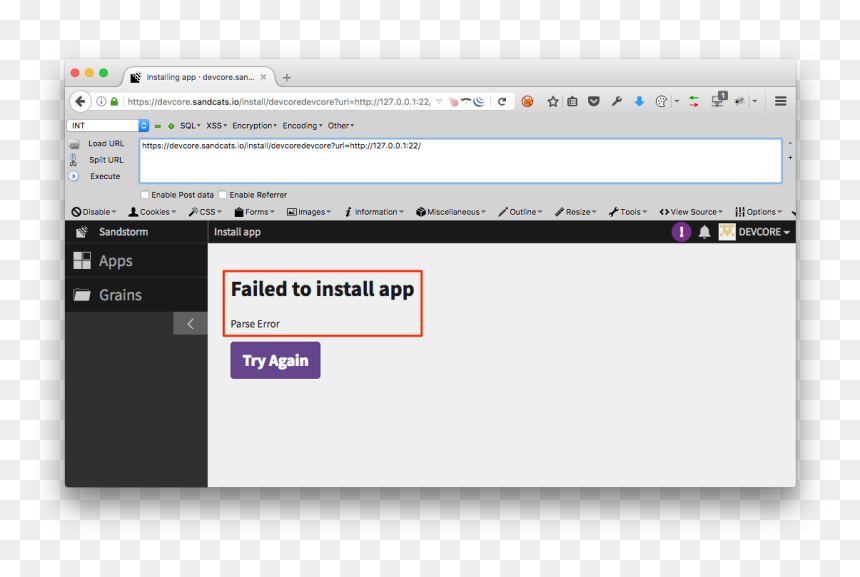Open the Cookies toolbar menu
The width and height of the screenshot is (860, 577).
click(152, 212)
